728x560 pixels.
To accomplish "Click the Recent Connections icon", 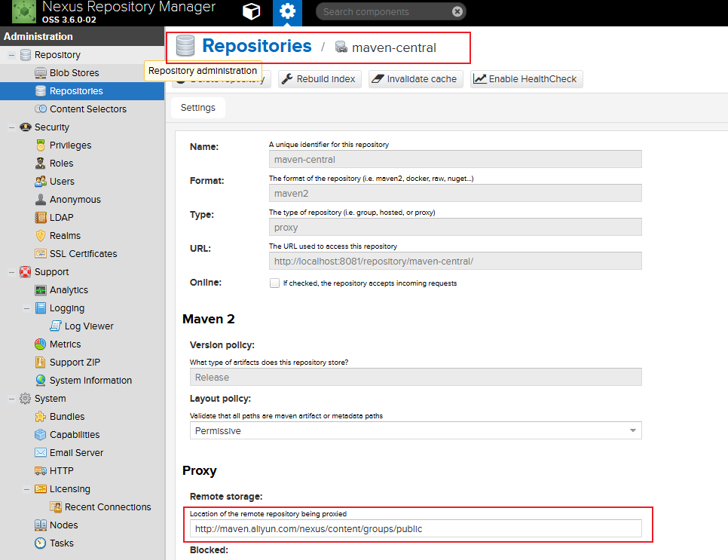I will click(x=56, y=507).
